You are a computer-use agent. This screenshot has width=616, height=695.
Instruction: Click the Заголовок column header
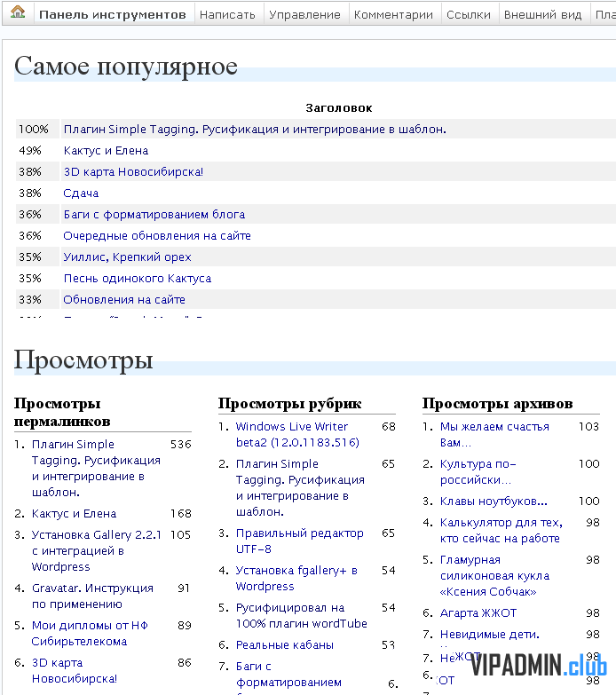(x=339, y=107)
